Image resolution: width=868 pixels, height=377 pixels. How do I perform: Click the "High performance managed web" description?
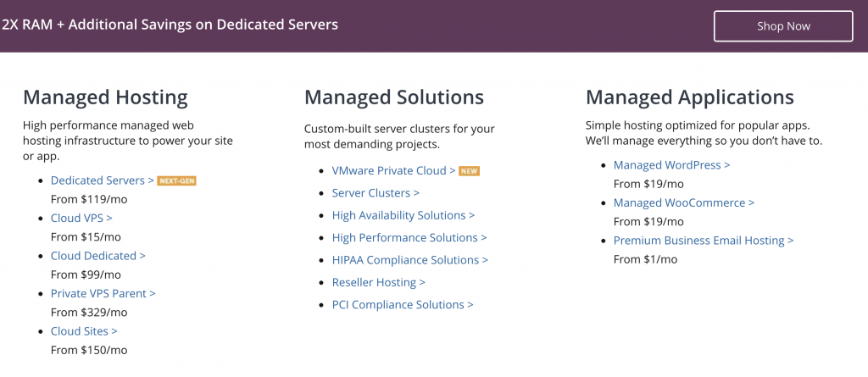(x=128, y=141)
